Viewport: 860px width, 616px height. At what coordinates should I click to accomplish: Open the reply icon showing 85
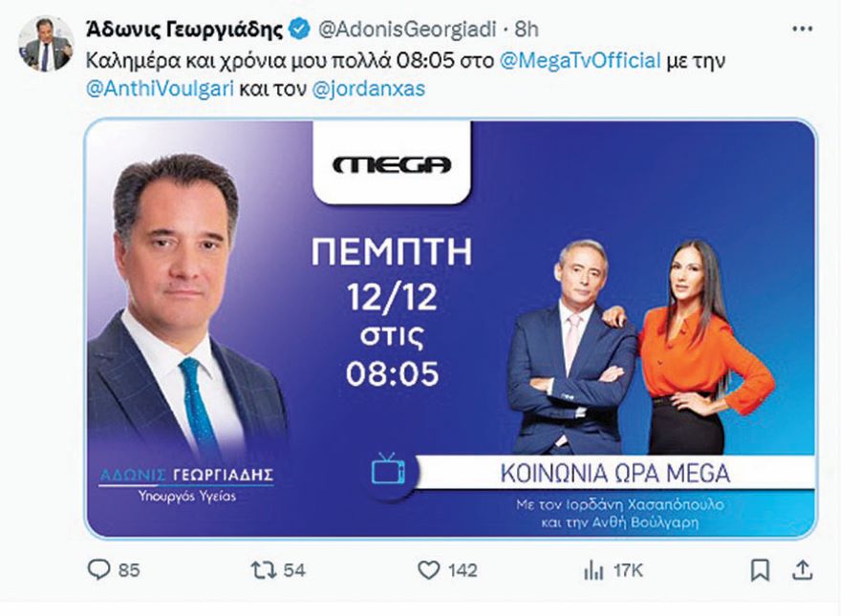(99, 570)
